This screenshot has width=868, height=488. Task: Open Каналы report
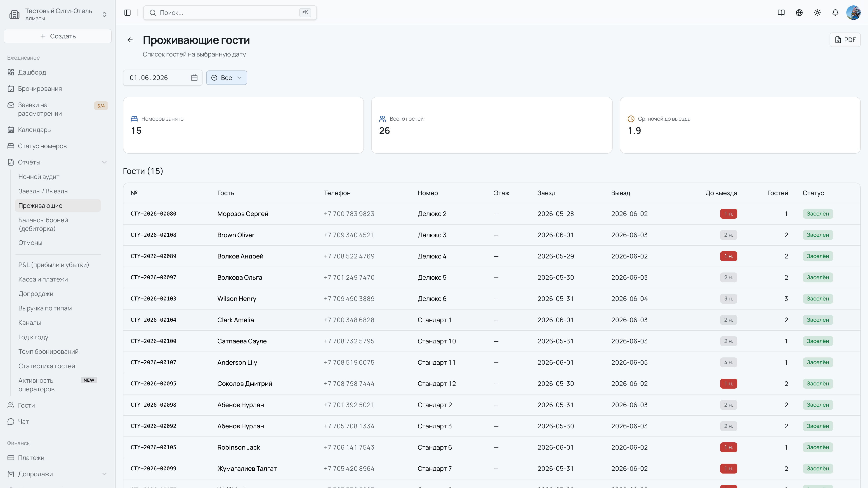[30, 323]
